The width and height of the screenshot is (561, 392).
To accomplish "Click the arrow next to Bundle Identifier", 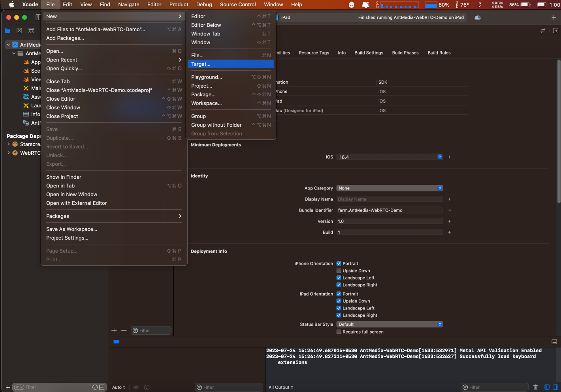I will [449, 210].
